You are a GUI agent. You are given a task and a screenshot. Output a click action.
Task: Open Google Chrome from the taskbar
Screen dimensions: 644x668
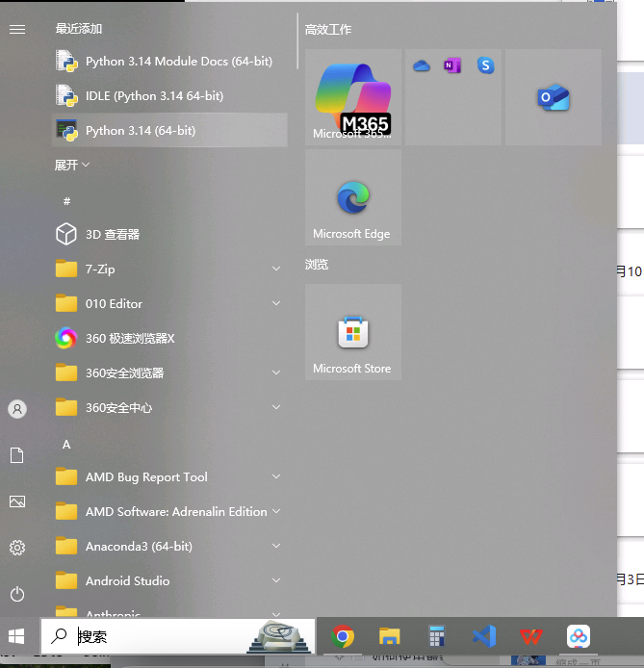coord(343,636)
